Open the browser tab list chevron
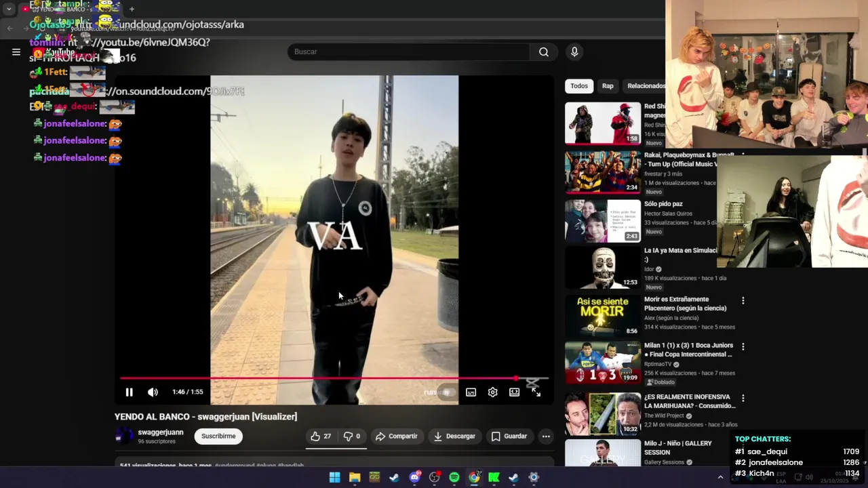Screen dimensions: 868x488 click(9, 9)
